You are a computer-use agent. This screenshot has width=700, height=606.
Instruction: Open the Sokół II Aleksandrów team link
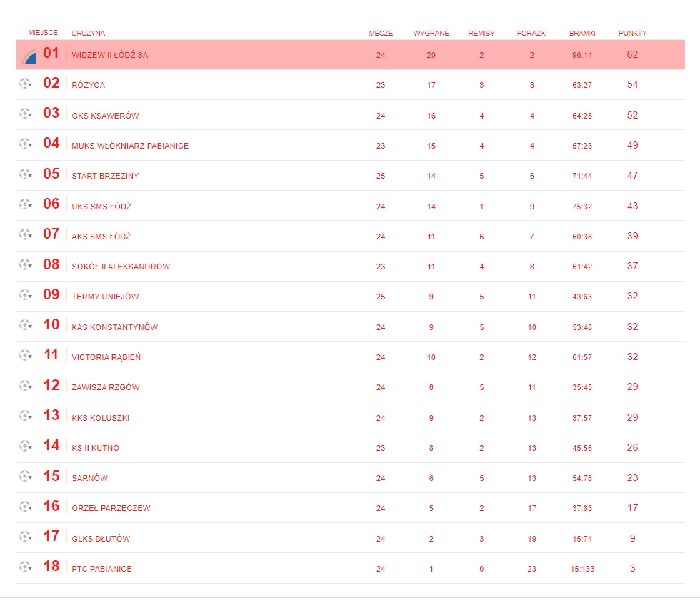[121, 267]
